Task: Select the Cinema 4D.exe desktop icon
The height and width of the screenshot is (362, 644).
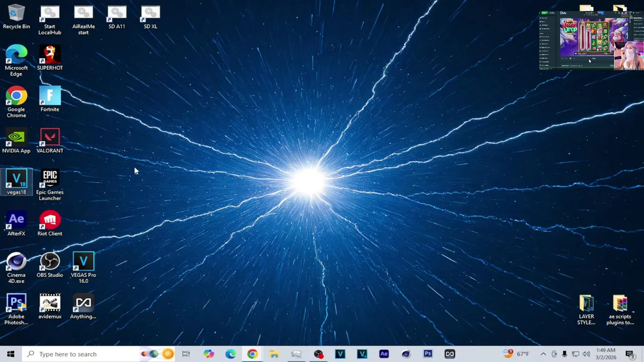Action: pos(16,268)
